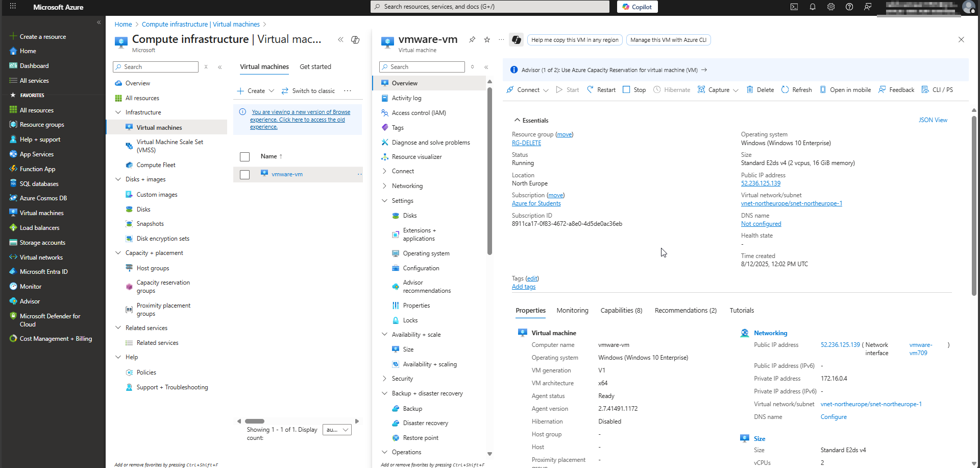980x468 pixels.
Task: Delete the virtual machine
Action: pos(761,90)
